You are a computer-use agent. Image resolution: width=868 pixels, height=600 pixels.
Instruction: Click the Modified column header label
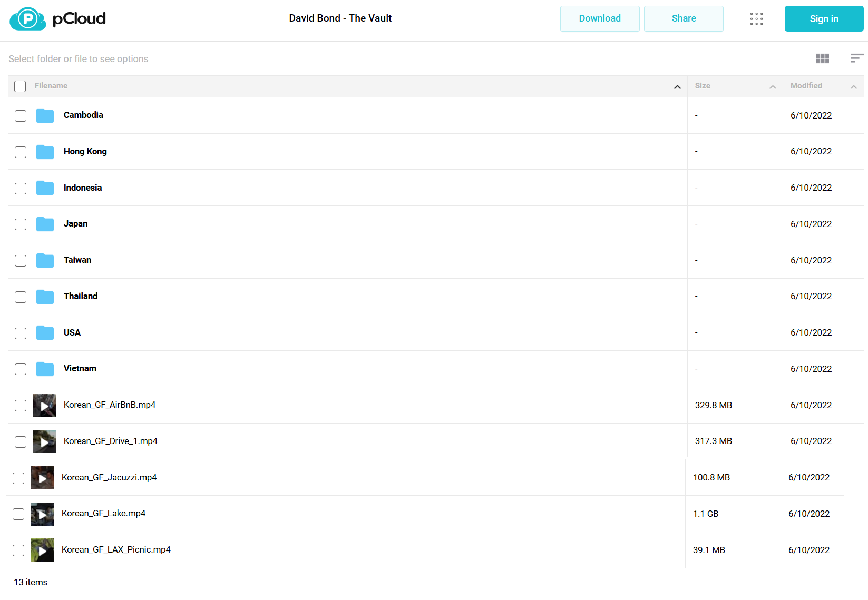(806, 86)
